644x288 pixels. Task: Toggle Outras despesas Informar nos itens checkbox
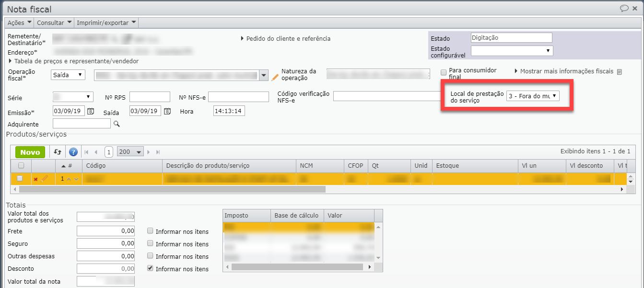pyautogui.click(x=151, y=256)
